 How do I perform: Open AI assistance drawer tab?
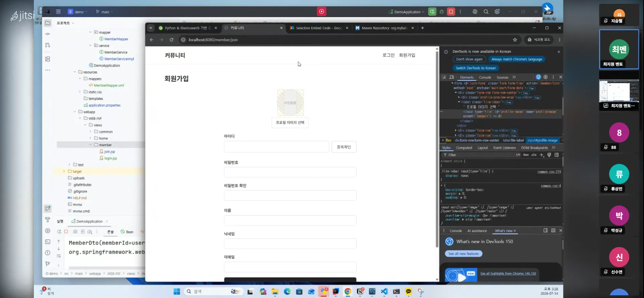(477, 231)
